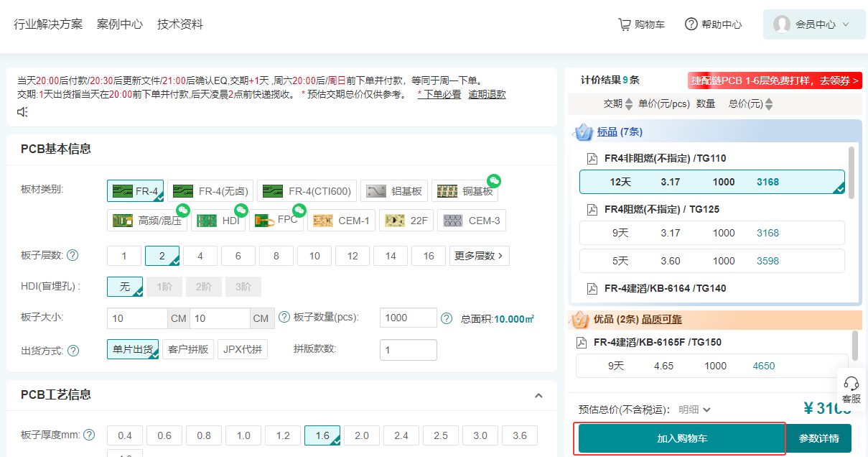Click the shopping cart icon

(x=625, y=24)
